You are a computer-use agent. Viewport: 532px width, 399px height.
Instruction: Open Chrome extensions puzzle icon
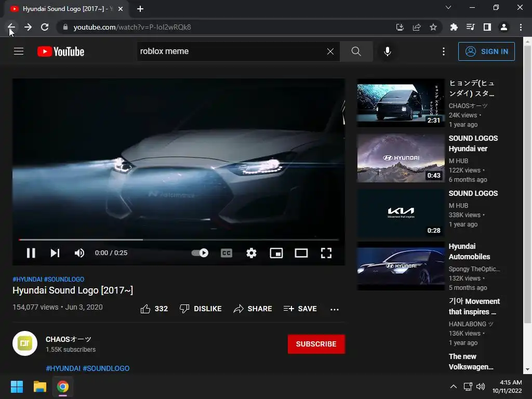[x=454, y=27]
